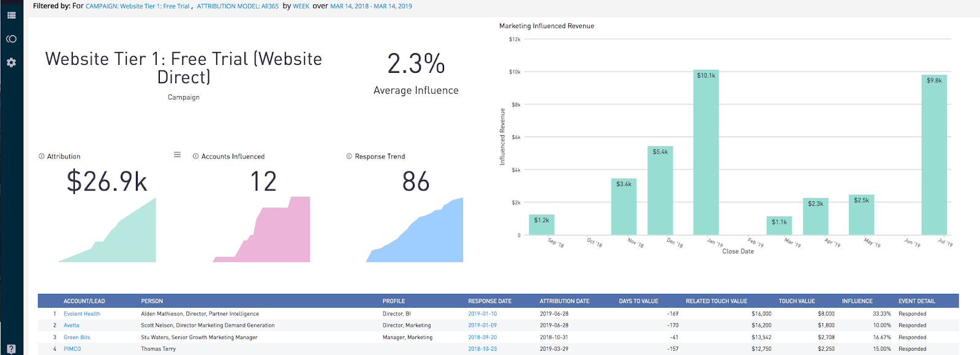Click the $9.8k bar in revenue chart

[x=934, y=155]
